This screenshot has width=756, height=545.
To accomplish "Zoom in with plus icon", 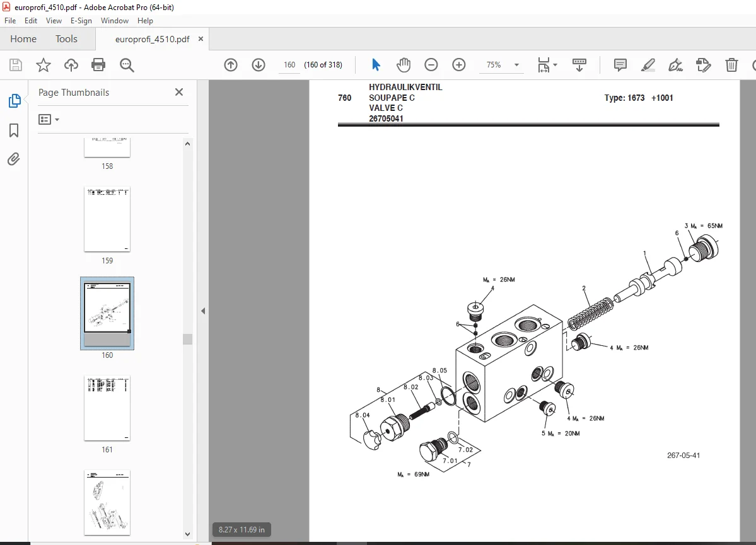I will point(459,64).
